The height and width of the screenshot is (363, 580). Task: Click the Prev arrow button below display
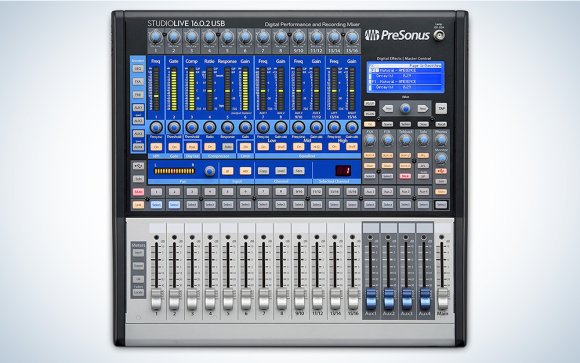click(x=388, y=108)
